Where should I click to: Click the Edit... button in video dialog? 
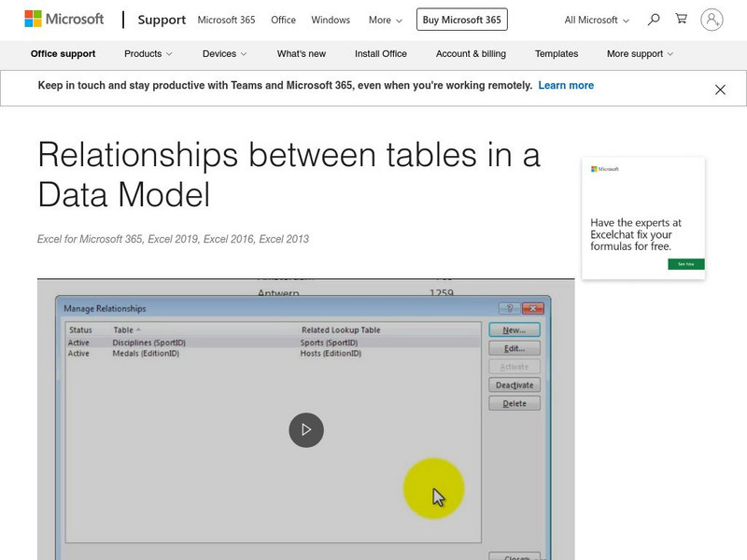pyautogui.click(x=514, y=348)
